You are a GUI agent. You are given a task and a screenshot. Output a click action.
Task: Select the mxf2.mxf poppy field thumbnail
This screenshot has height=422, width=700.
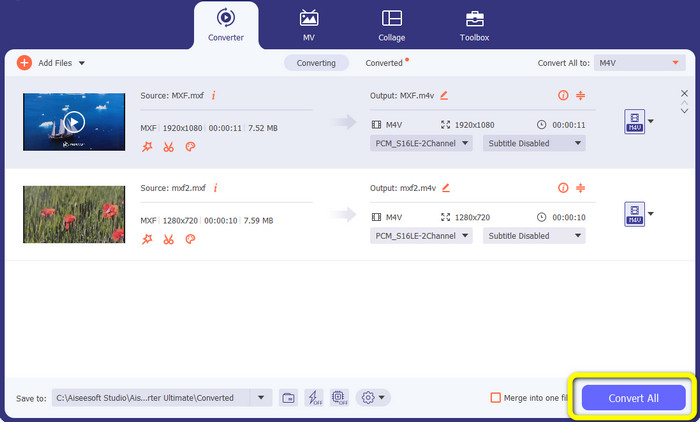tap(74, 214)
